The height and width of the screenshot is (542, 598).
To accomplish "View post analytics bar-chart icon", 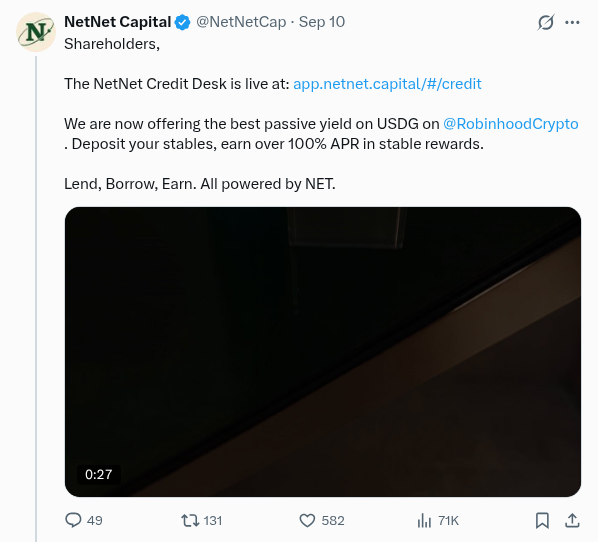I will coord(424,520).
